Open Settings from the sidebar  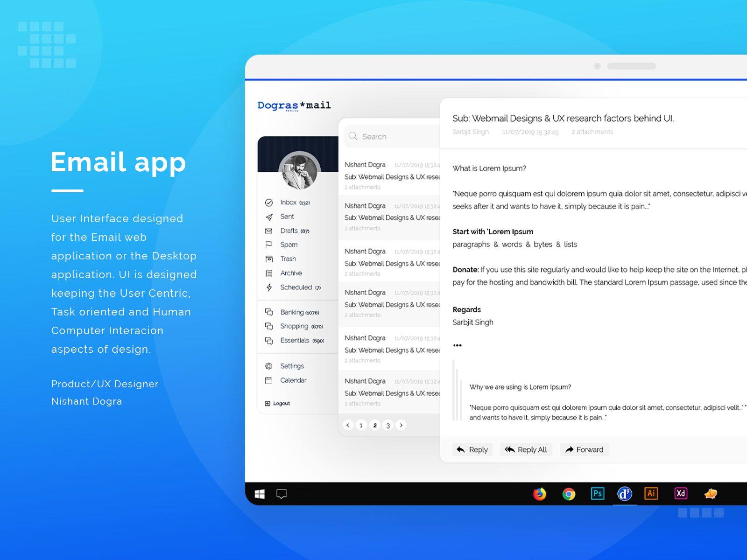click(292, 366)
